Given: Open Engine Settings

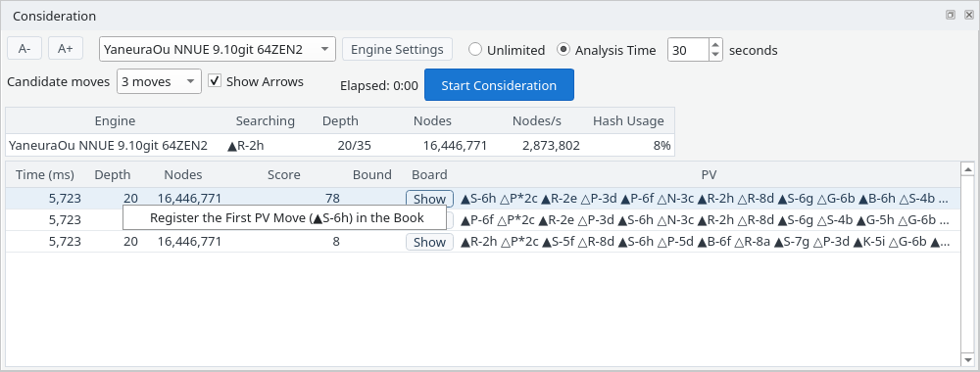Looking at the screenshot, I should 397,49.
